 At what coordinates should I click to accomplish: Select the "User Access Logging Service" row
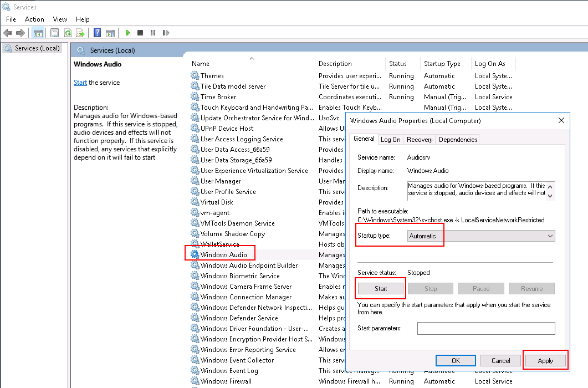[242, 139]
